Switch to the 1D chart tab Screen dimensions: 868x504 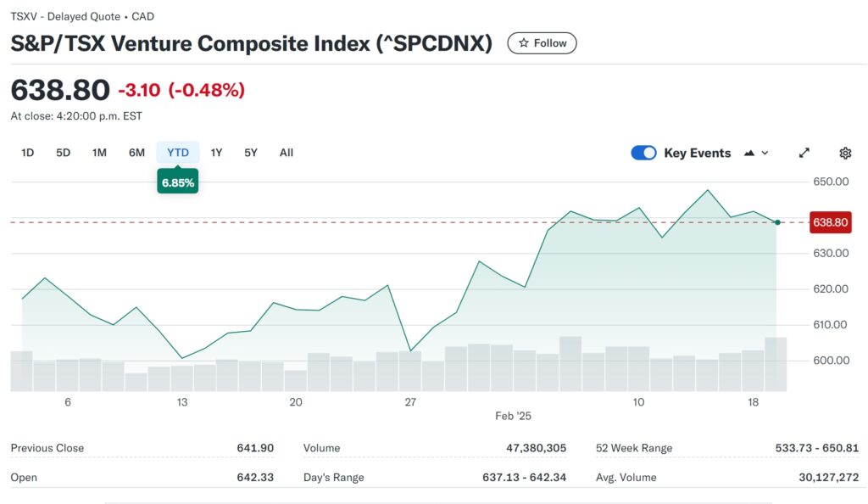26,152
